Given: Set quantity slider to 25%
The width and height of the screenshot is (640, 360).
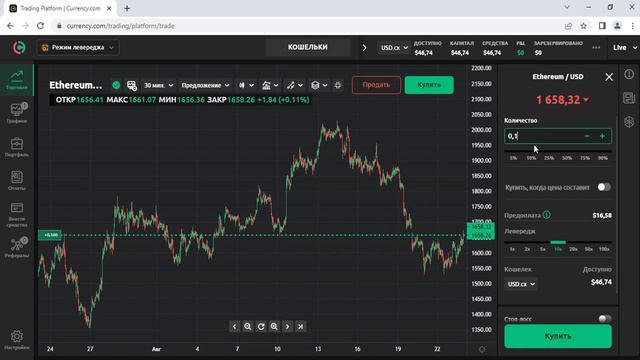Looking at the screenshot, I should pos(549,158).
